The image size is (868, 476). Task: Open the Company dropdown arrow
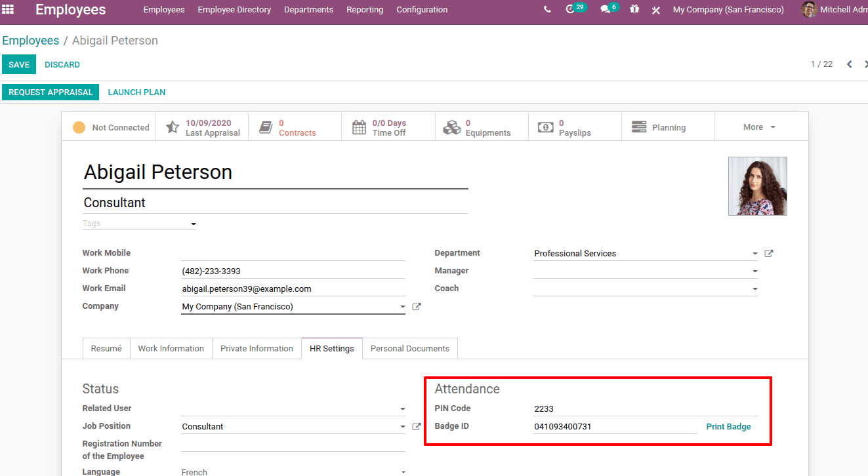[402, 307]
